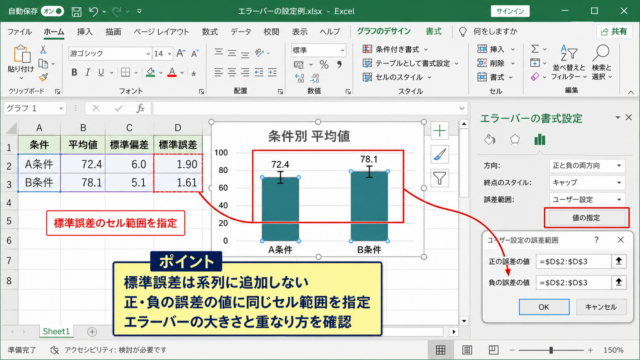Click the chart filters funnel button

[x=440, y=178]
